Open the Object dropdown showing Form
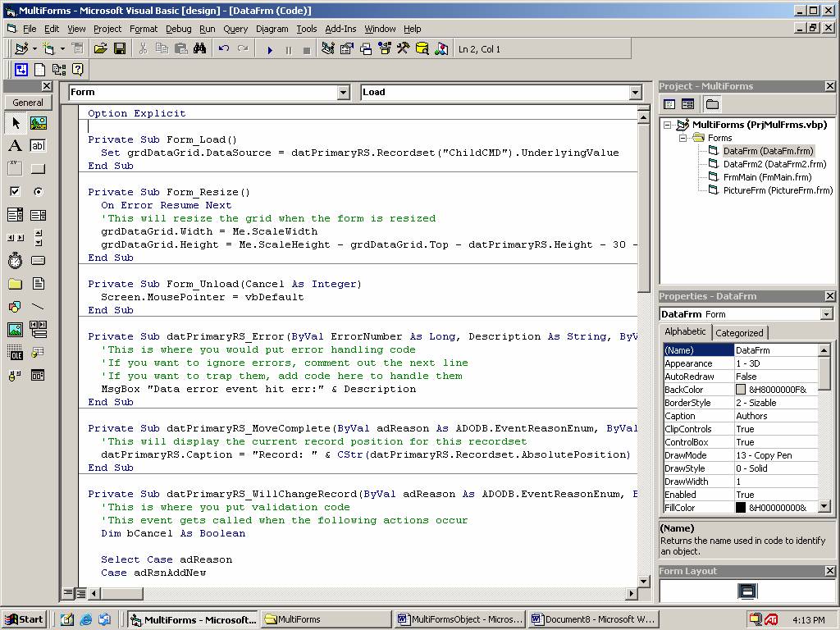840x630 pixels. [344, 93]
